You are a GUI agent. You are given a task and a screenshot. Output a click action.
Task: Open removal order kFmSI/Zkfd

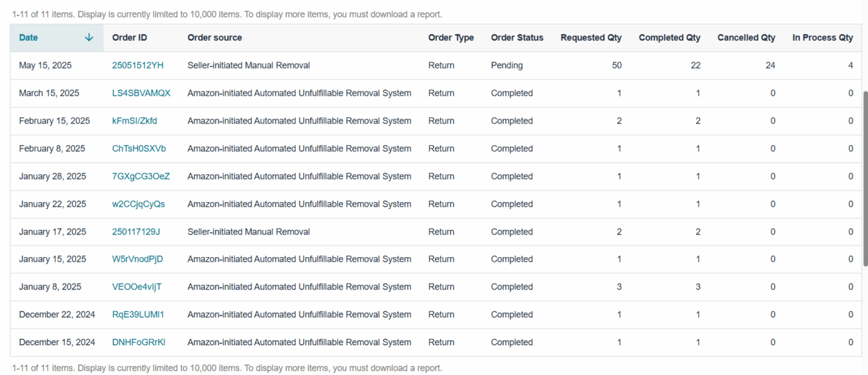pos(134,121)
